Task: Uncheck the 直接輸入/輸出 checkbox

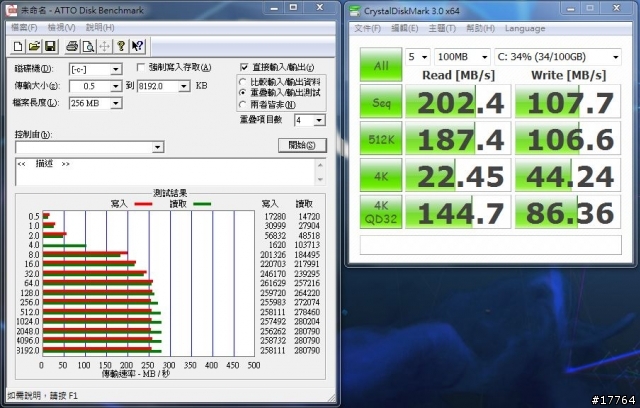Action: point(243,68)
